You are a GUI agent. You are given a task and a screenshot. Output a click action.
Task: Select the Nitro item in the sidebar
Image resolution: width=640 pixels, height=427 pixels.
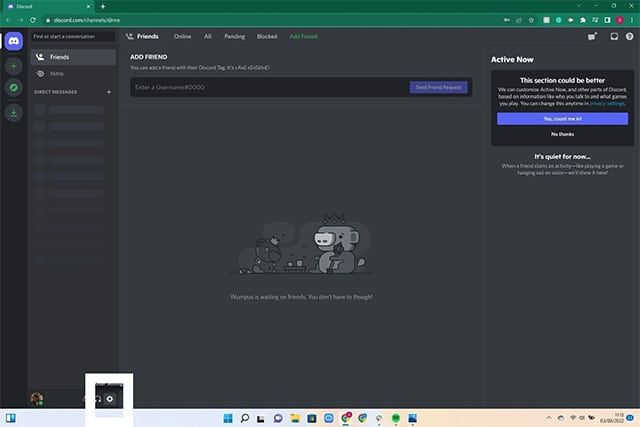[x=56, y=73]
